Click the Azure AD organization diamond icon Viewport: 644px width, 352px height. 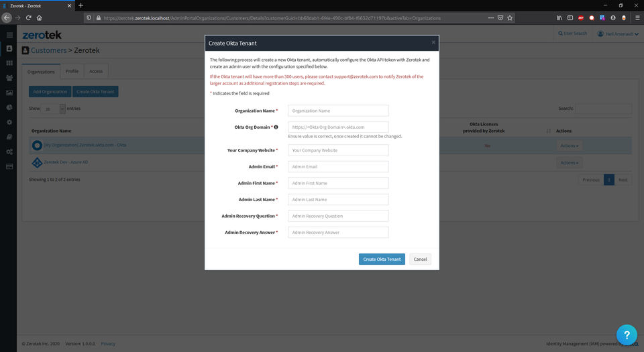coord(37,162)
